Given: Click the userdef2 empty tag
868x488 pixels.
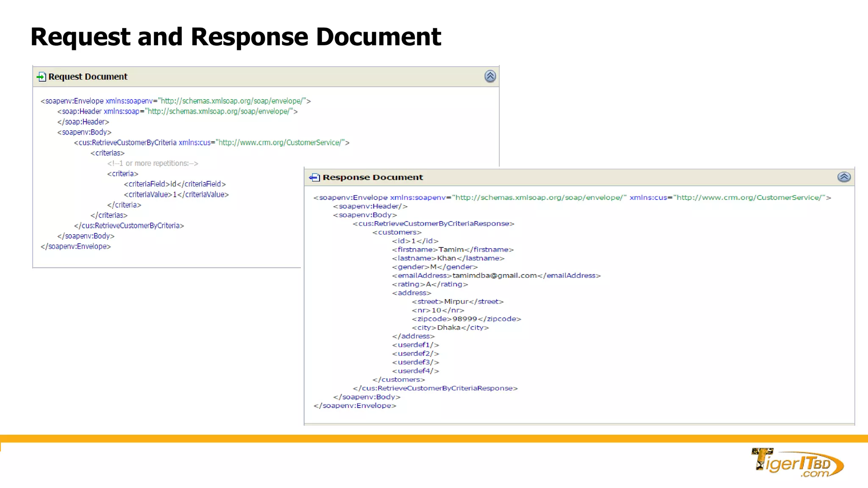Looking at the screenshot, I should click(x=415, y=354).
